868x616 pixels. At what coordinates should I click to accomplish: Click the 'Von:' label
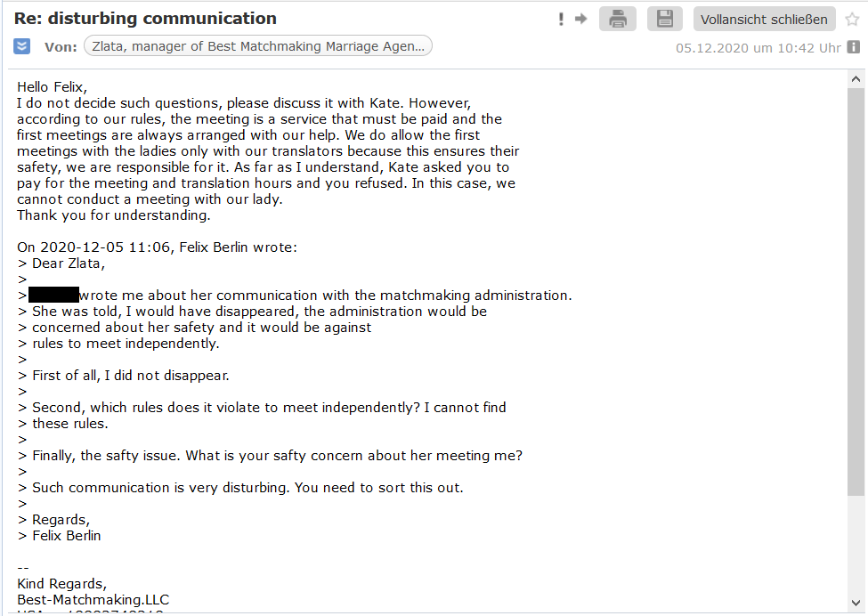click(61, 46)
